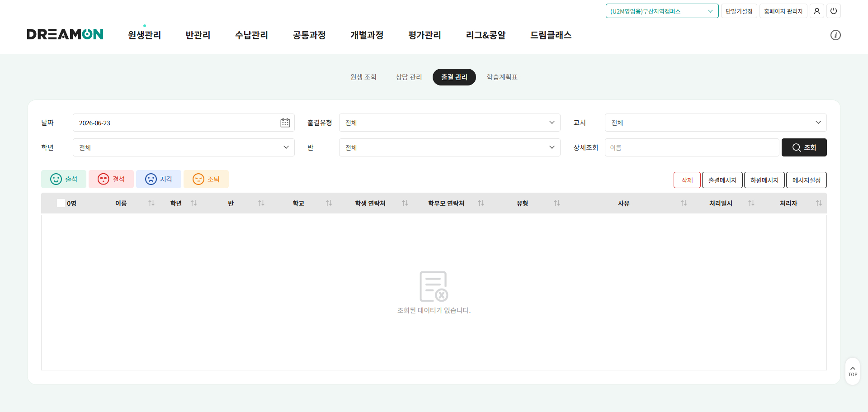Filter by 조퇴 orange face status

pos(206,179)
